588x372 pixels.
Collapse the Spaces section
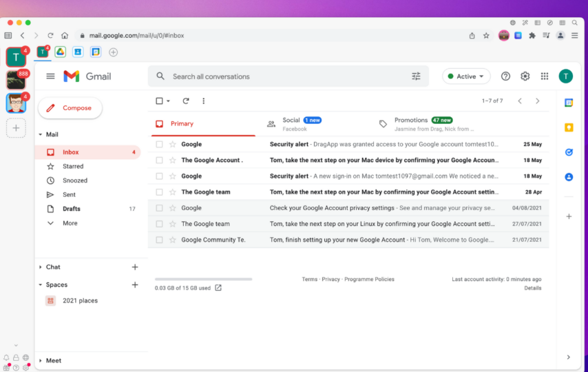pyautogui.click(x=41, y=285)
